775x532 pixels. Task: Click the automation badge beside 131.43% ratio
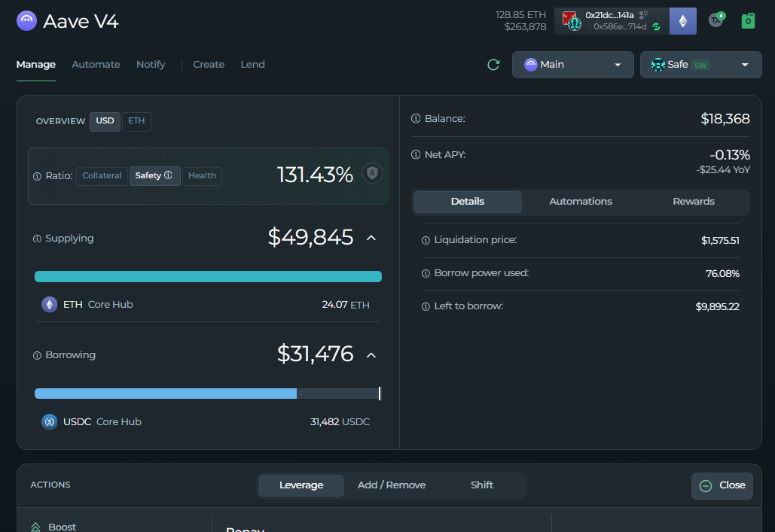pos(372,174)
